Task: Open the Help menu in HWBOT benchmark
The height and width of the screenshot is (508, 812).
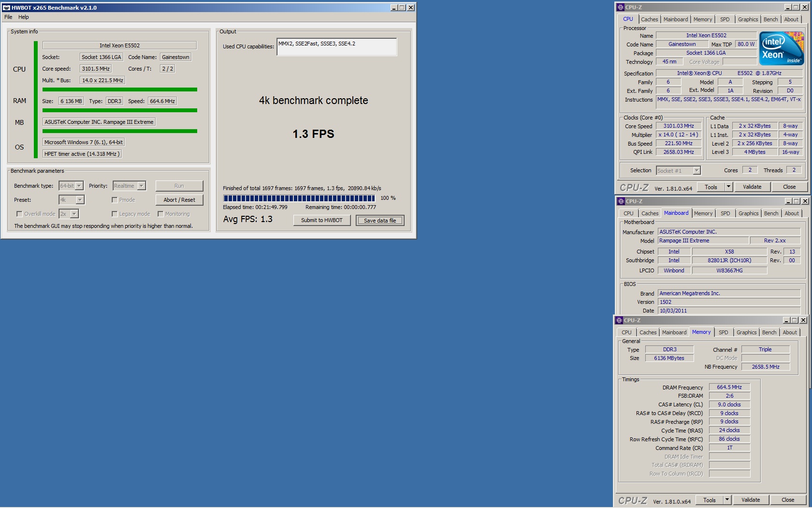Action: (24, 17)
